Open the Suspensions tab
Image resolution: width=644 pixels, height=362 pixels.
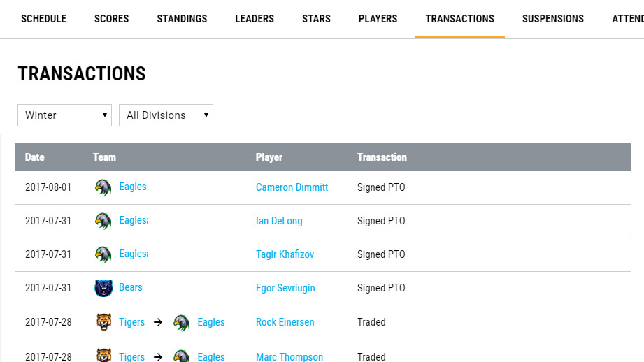click(552, 19)
